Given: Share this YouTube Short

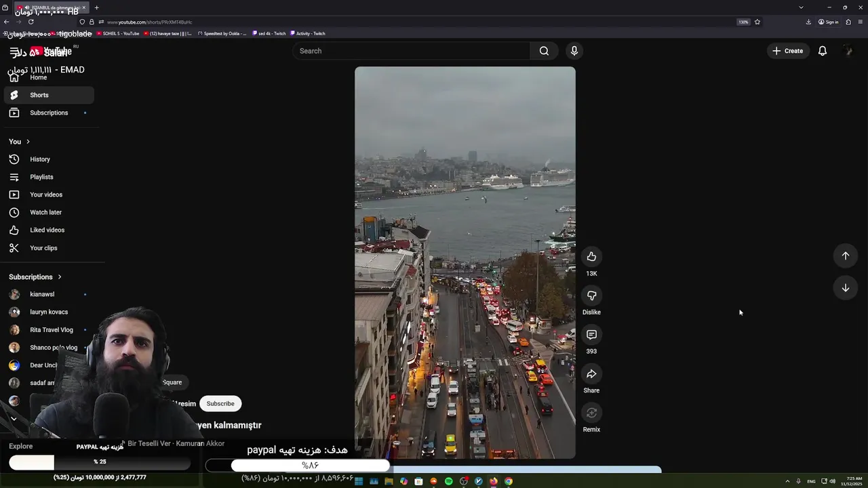Looking at the screenshot, I should coord(591,374).
